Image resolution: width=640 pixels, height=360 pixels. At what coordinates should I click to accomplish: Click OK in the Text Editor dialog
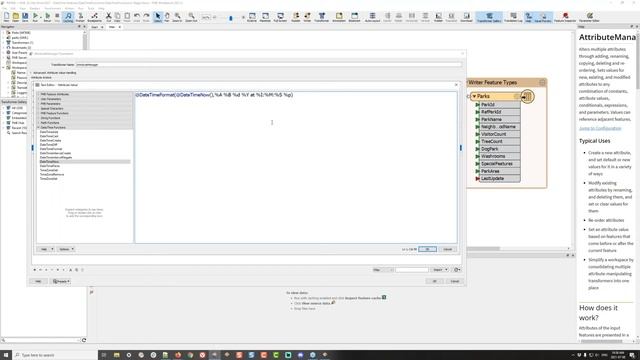427,249
